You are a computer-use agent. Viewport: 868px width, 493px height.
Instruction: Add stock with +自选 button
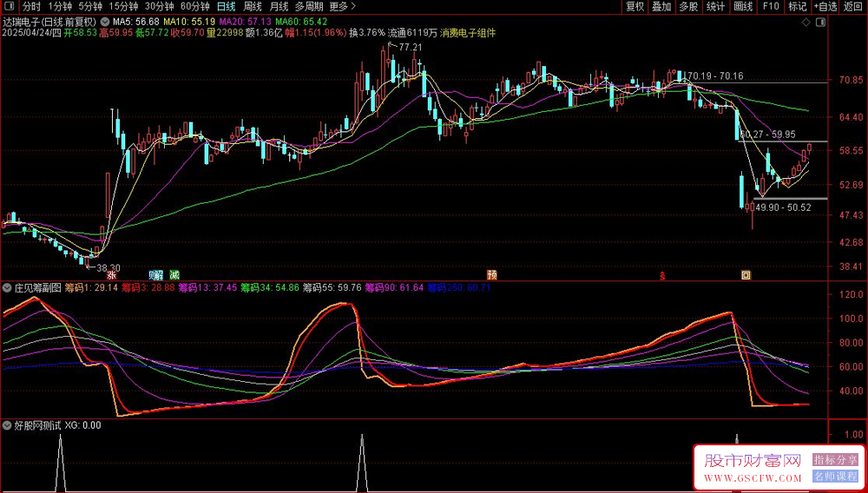[825, 7]
